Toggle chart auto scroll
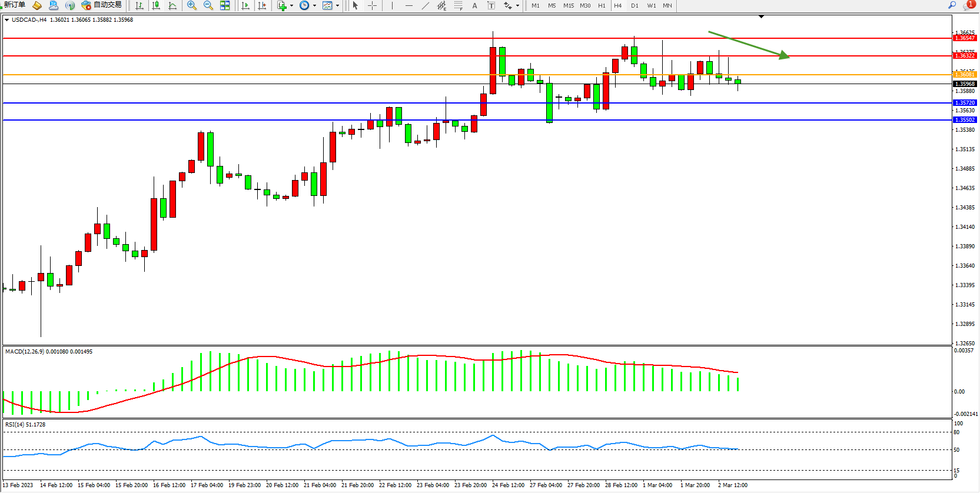This screenshot has width=980, height=493. coord(245,6)
